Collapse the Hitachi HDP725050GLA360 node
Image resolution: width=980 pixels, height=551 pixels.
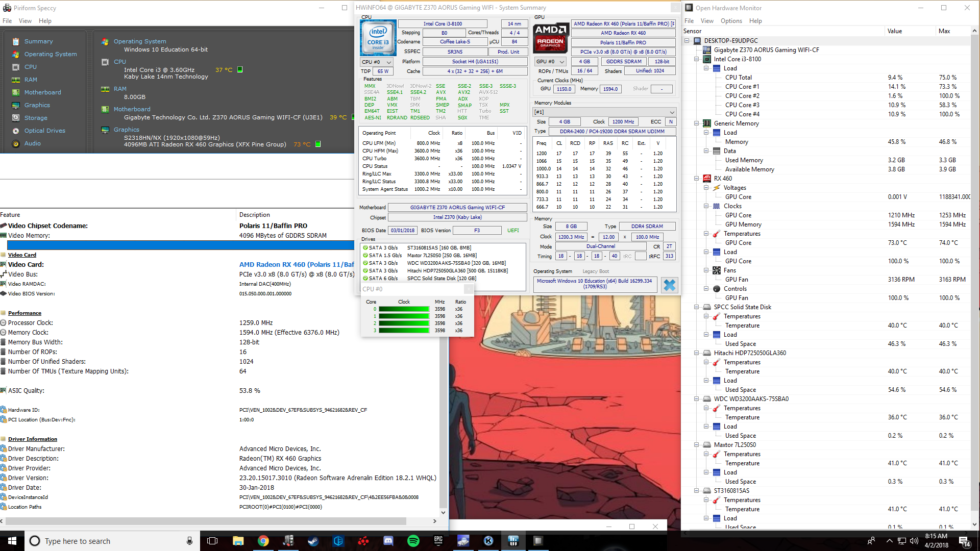point(697,353)
